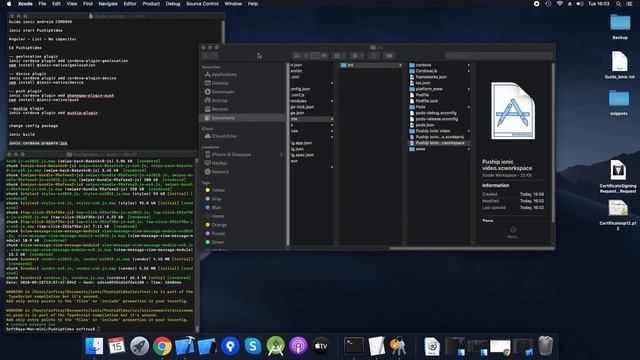Select the Yellow tag in sidebar
This screenshot has width=640, height=360.
[x=215, y=190]
